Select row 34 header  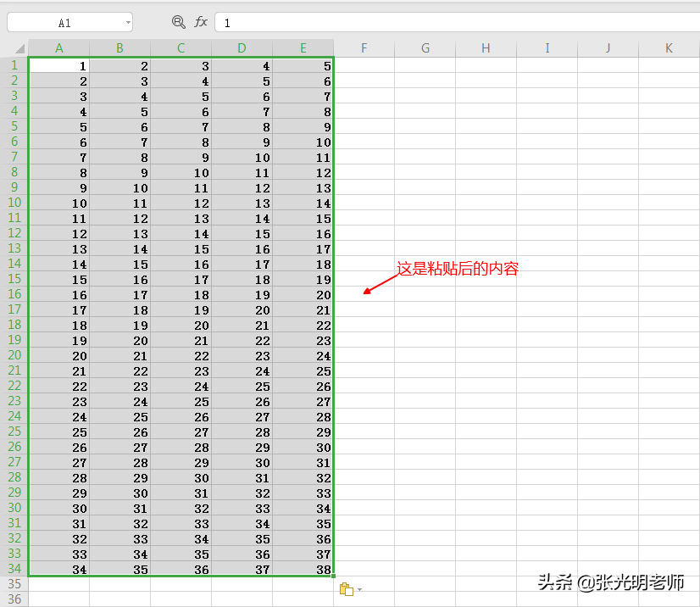(x=14, y=569)
